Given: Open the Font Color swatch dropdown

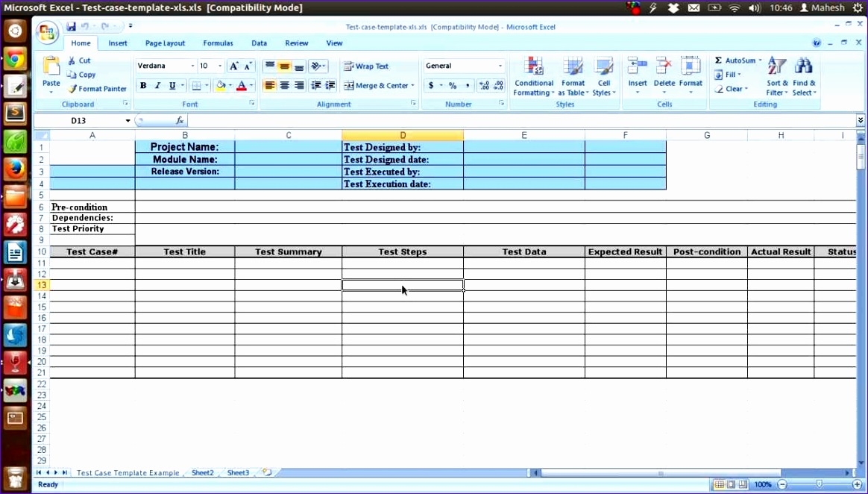Looking at the screenshot, I should click(251, 86).
